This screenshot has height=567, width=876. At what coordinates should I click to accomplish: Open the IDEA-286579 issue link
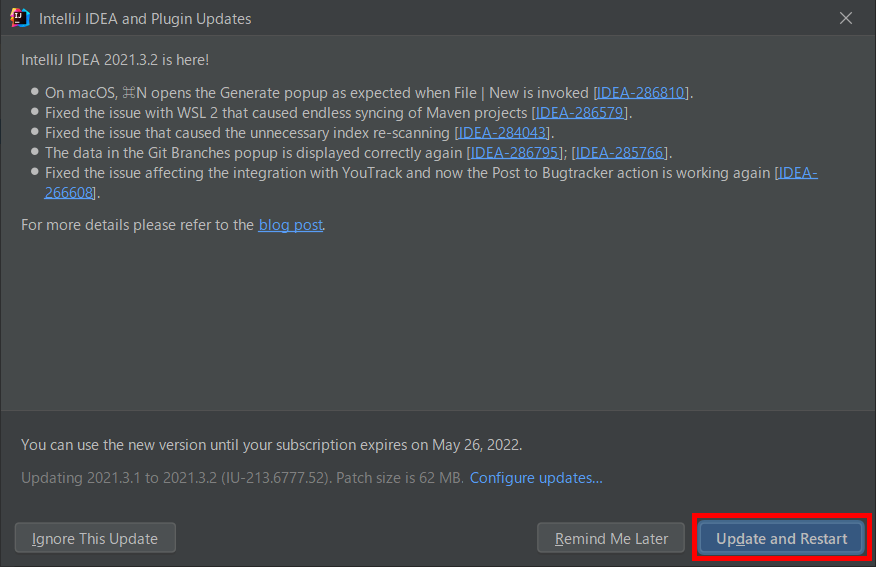click(579, 113)
